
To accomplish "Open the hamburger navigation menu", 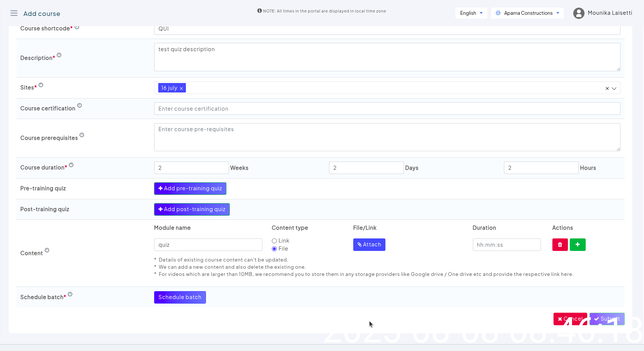I will [14, 13].
